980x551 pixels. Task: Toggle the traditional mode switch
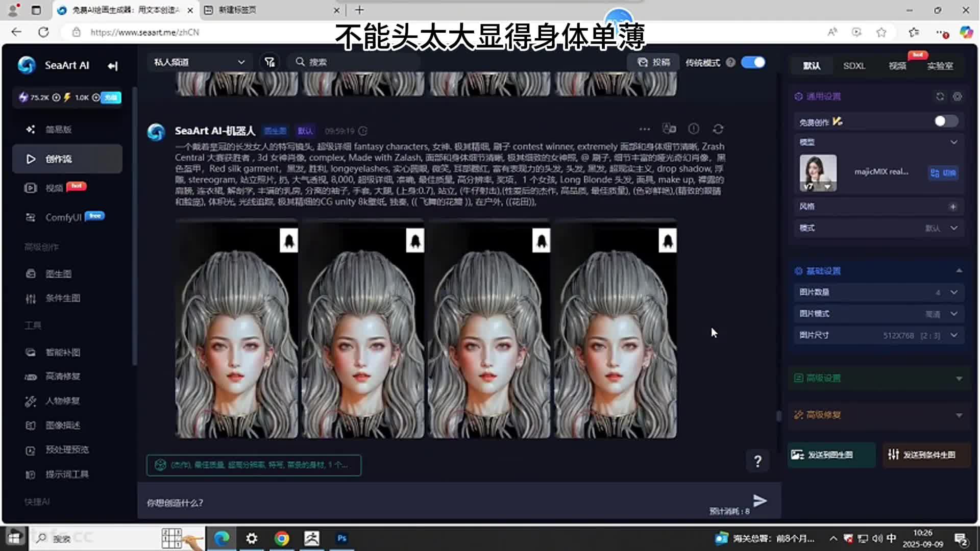tap(753, 62)
